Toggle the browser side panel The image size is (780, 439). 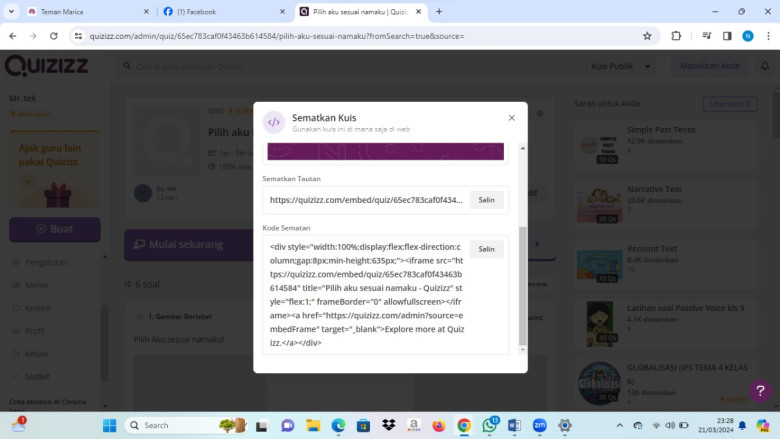pyautogui.click(x=727, y=36)
